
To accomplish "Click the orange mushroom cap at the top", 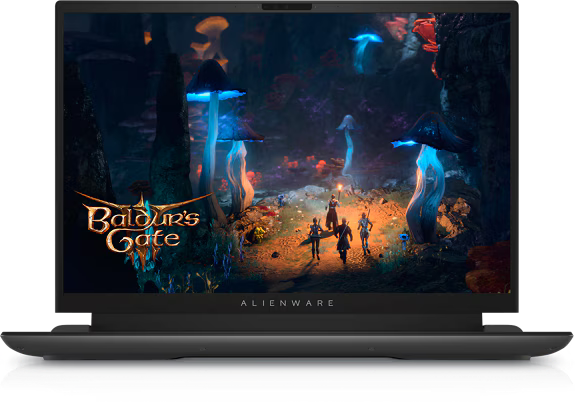I will (212, 26).
